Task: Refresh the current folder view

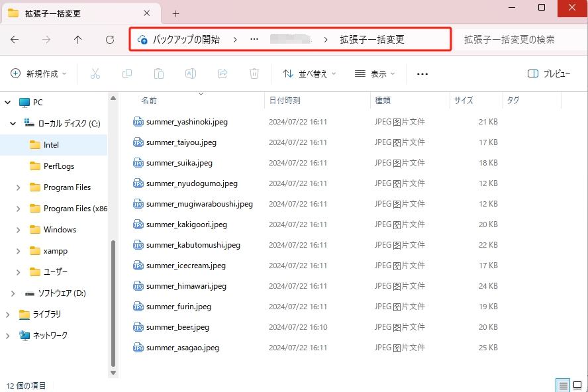Action: 110,40
